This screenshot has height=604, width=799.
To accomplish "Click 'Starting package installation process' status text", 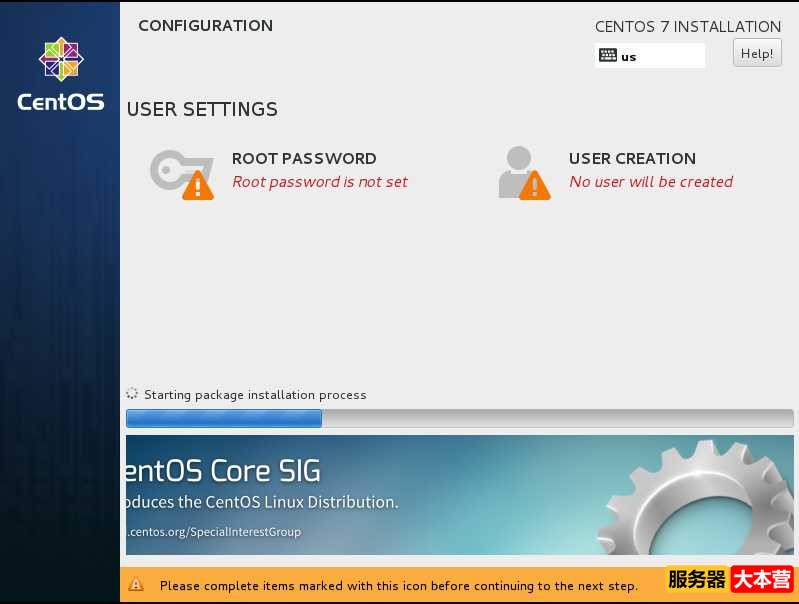I will point(255,395).
